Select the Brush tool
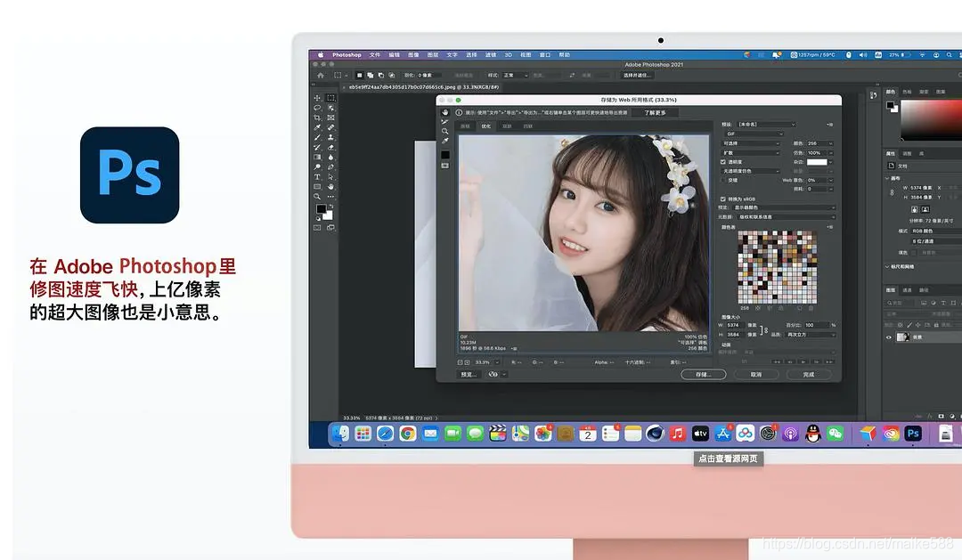The height and width of the screenshot is (560, 962). [317, 137]
